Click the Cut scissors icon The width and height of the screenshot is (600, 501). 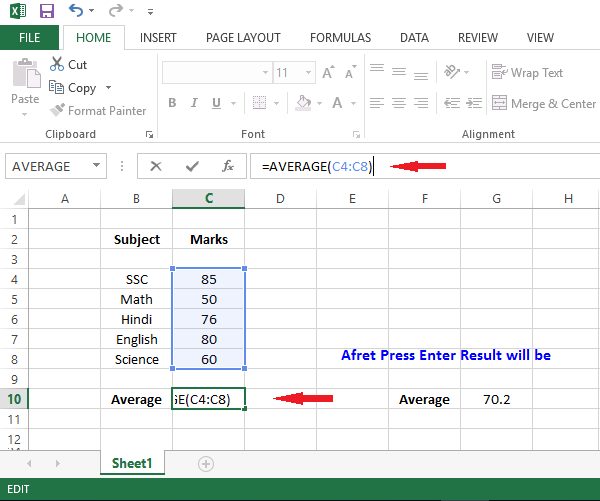point(57,64)
